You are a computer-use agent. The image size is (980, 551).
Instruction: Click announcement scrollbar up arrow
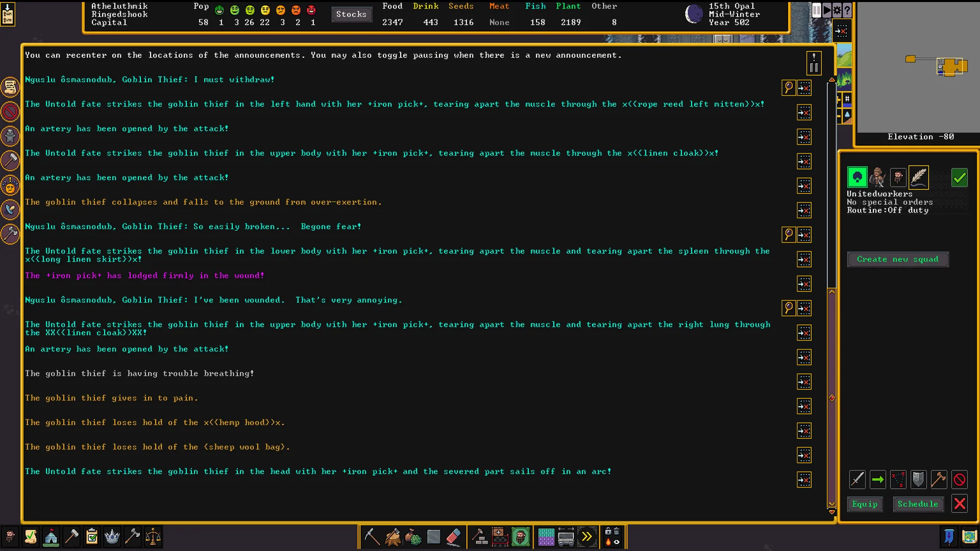point(831,80)
